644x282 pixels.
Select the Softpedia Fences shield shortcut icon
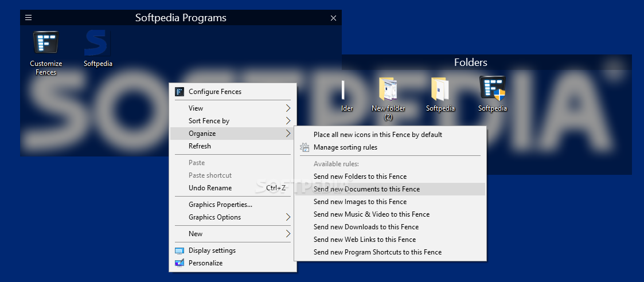(493, 94)
